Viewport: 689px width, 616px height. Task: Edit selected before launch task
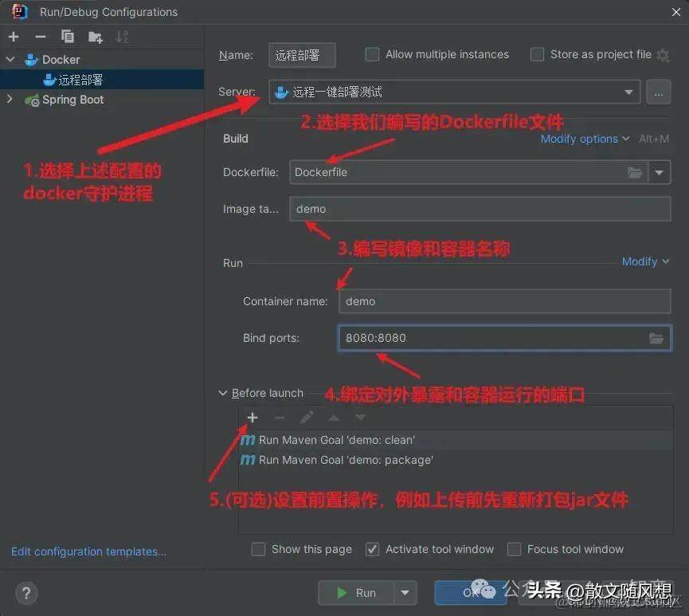tap(307, 418)
